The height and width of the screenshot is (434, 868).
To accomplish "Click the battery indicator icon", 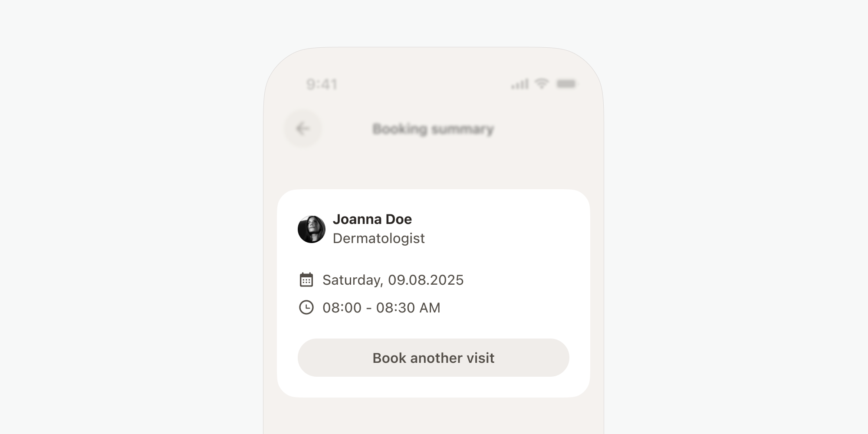I will point(566,84).
